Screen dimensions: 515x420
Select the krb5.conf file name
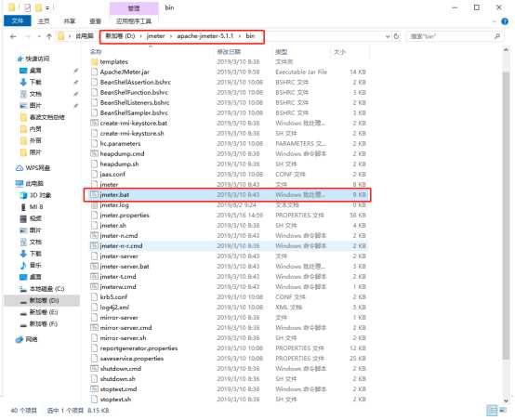tap(113, 296)
